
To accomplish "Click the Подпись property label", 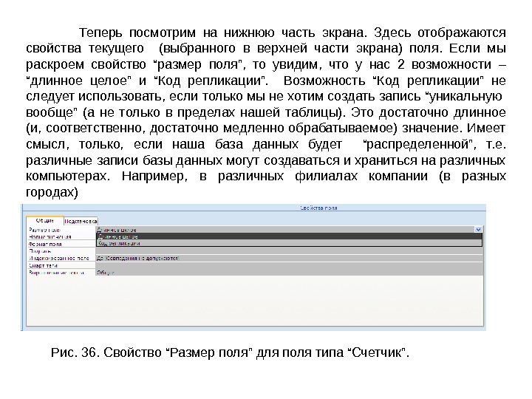I will click(40, 251).
